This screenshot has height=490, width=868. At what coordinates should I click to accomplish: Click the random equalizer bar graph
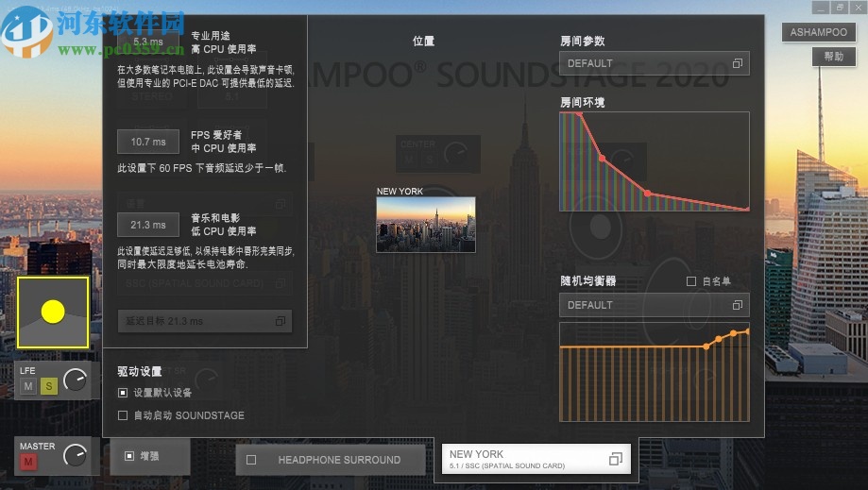pos(655,372)
